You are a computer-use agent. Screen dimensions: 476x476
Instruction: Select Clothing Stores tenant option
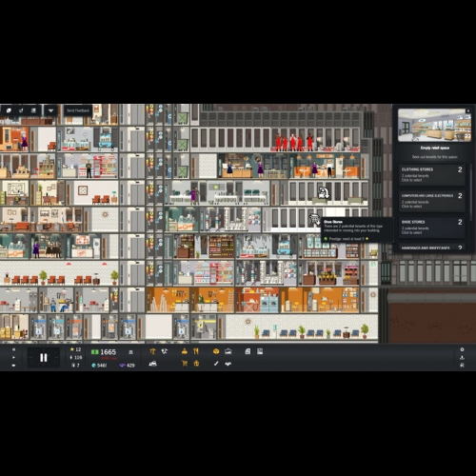click(x=432, y=174)
